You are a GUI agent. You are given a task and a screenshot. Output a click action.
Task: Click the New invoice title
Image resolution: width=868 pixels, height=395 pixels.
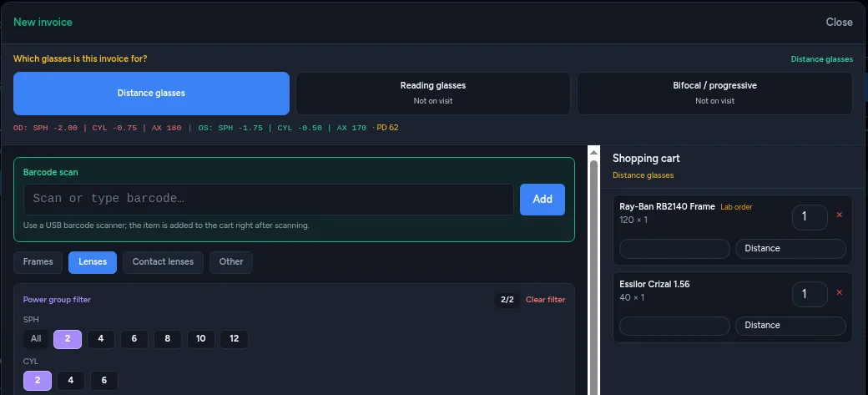tap(43, 23)
